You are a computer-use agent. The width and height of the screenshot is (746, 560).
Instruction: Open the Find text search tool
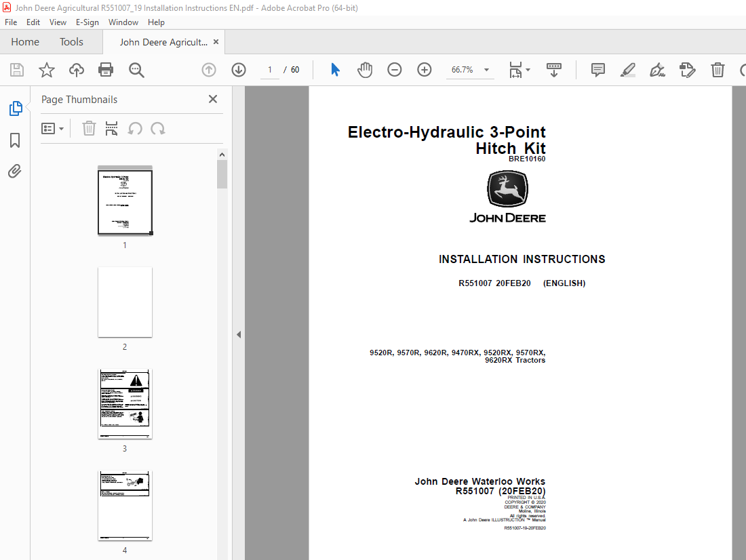(136, 70)
